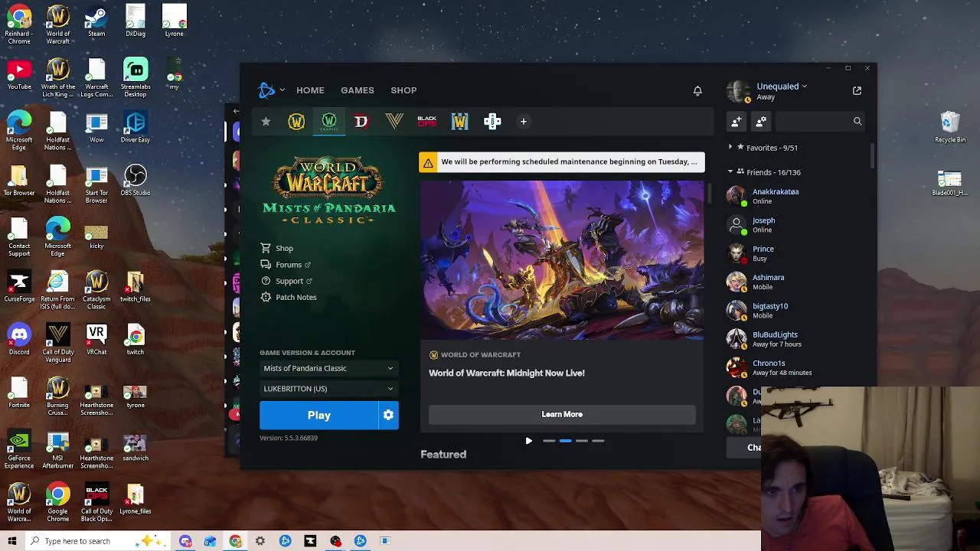Open the Mists of Pandaria Classic version dropdown
This screenshot has height=551, width=980.
[x=328, y=368]
